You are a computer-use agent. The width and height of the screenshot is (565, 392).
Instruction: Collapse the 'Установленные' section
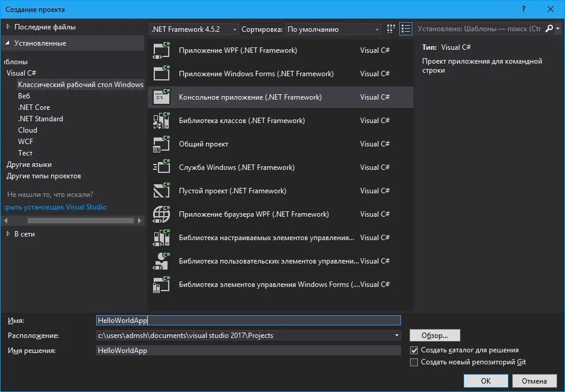8,43
